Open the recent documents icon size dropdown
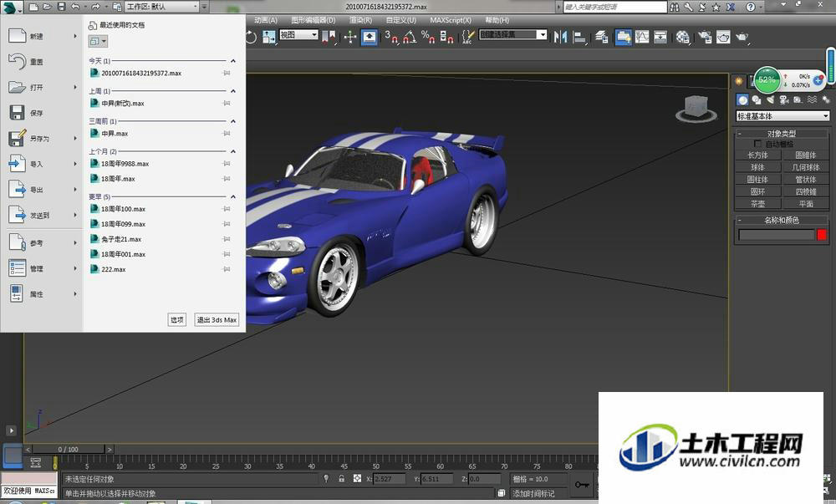 coord(98,41)
